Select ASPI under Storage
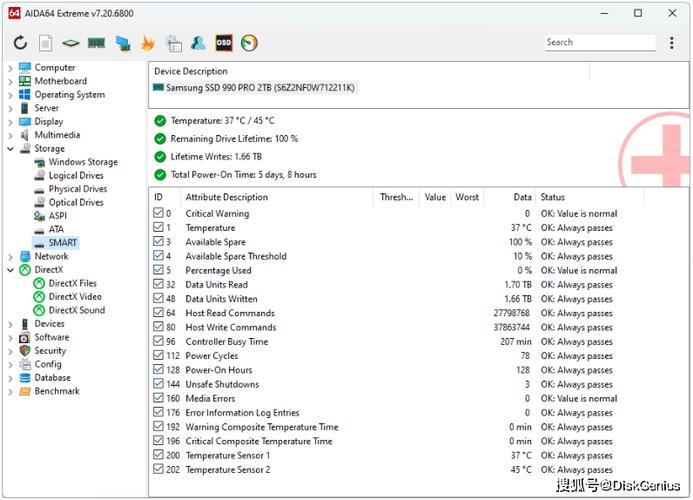 click(x=57, y=216)
